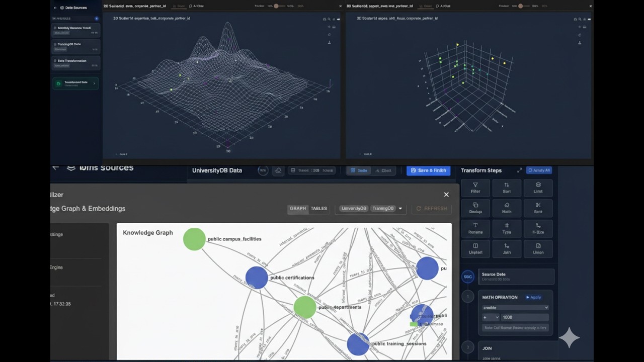Click the download icon on the left surface chart

330,42
